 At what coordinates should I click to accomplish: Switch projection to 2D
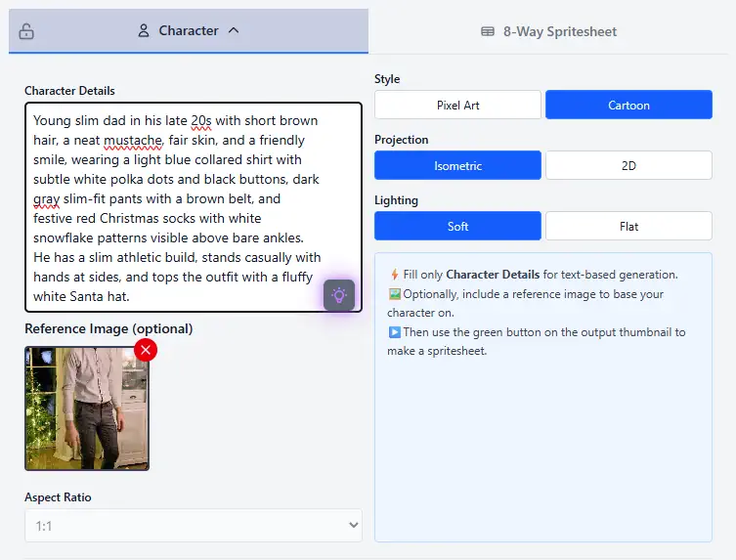coord(628,165)
